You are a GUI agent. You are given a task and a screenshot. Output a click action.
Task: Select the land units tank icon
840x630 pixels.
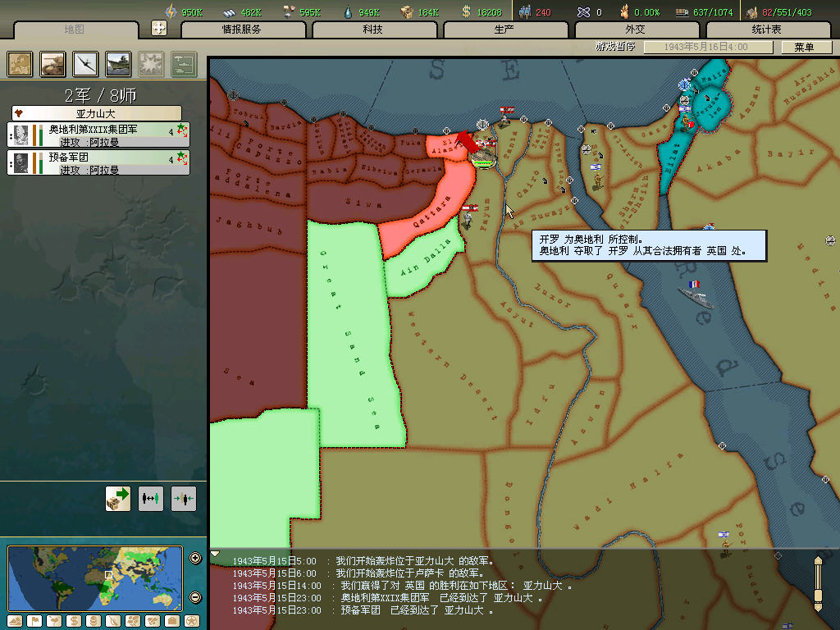point(53,64)
